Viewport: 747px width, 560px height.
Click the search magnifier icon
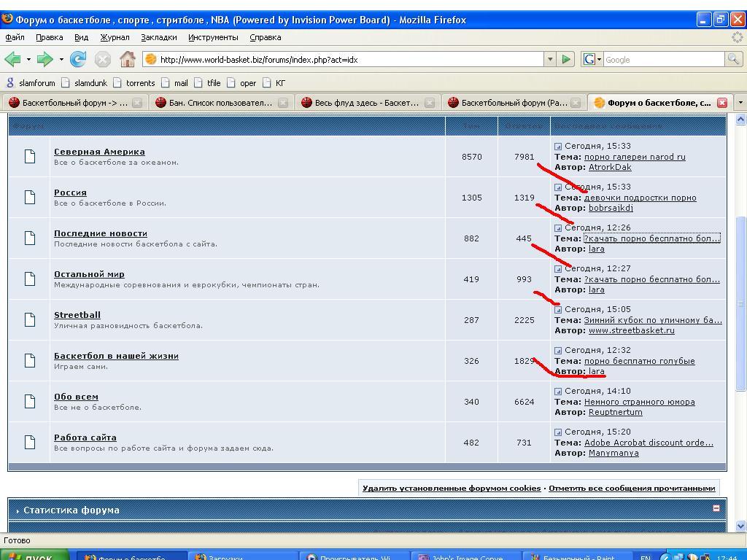tap(733, 60)
